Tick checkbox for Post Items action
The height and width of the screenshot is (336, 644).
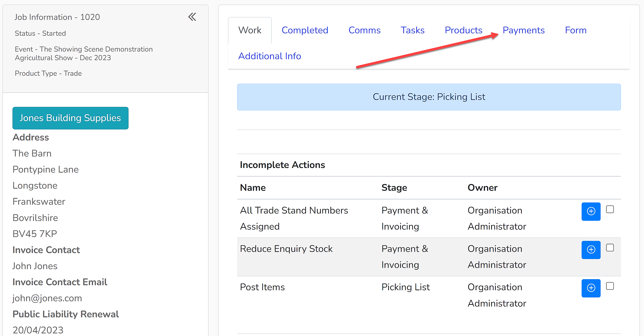(x=610, y=286)
